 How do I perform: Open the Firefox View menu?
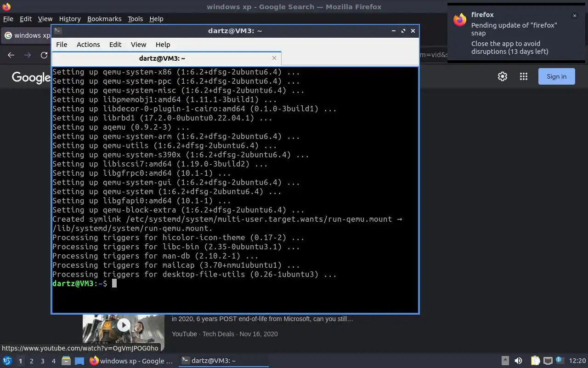45,19
